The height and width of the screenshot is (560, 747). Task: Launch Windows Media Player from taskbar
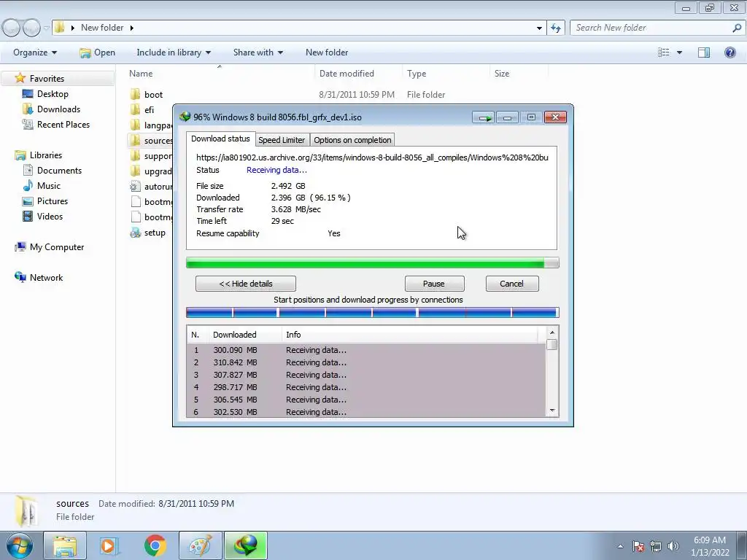tap(109, 545)
